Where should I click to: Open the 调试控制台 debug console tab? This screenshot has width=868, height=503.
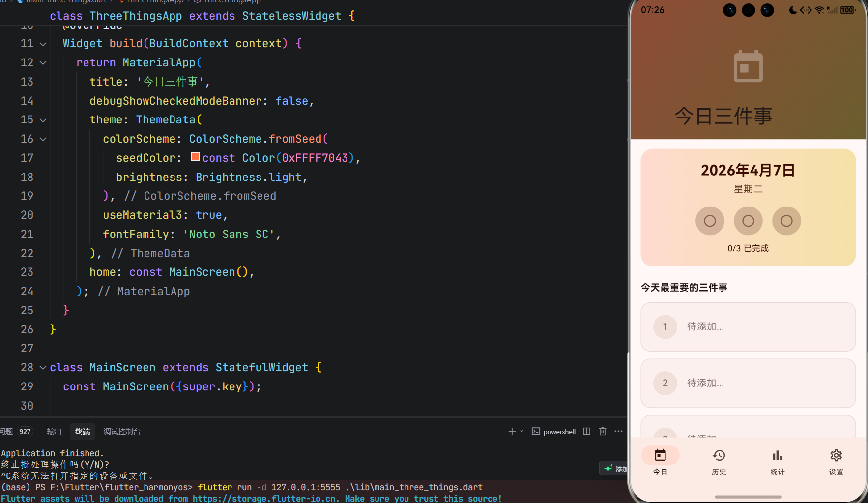[x=122, y=431]
